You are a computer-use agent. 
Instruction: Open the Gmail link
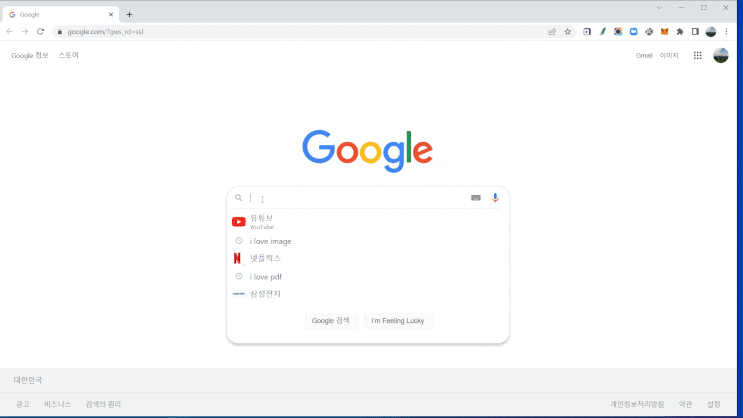[644, 55]
